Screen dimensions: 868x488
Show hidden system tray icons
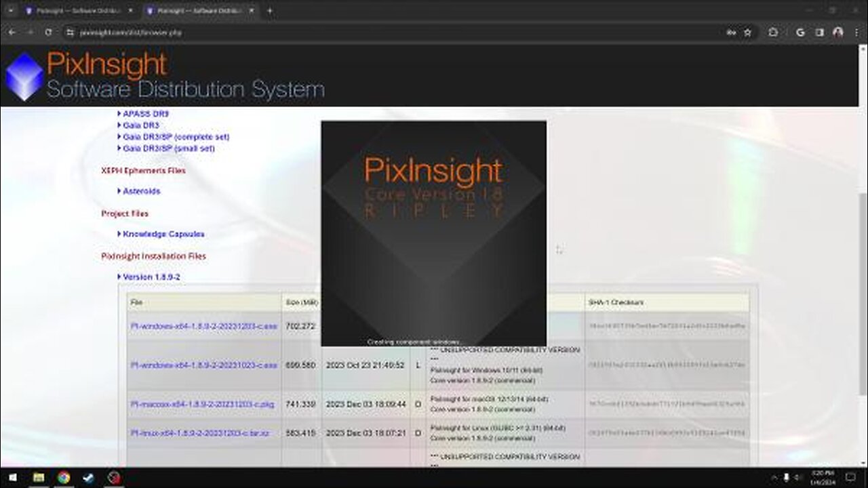pos(774,478)
